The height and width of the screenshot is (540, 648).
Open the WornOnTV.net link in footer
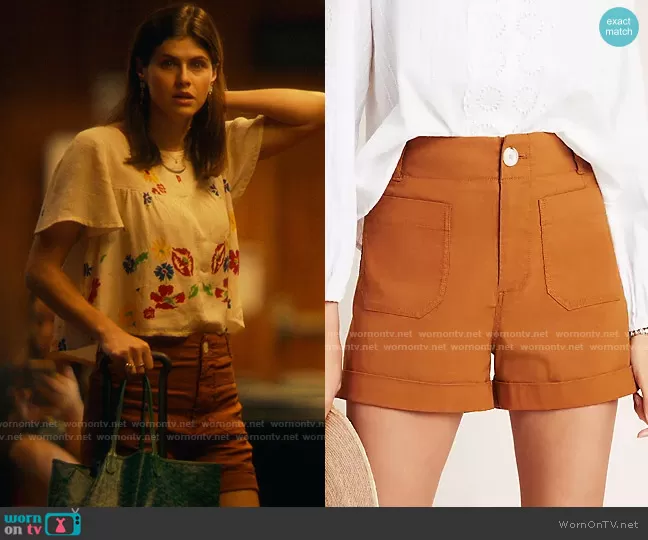click(600, 524)
